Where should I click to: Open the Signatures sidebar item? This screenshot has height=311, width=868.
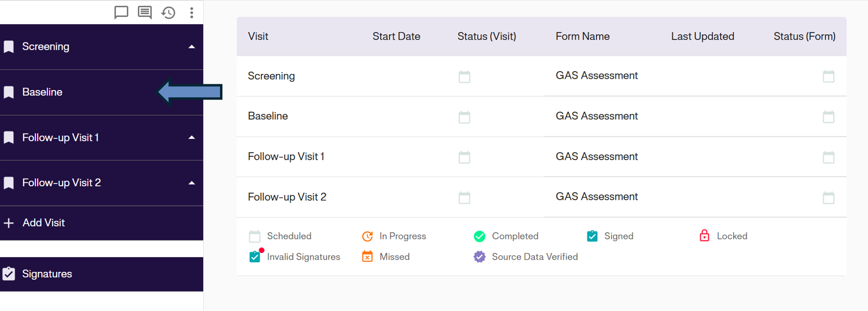coord(47,274)
